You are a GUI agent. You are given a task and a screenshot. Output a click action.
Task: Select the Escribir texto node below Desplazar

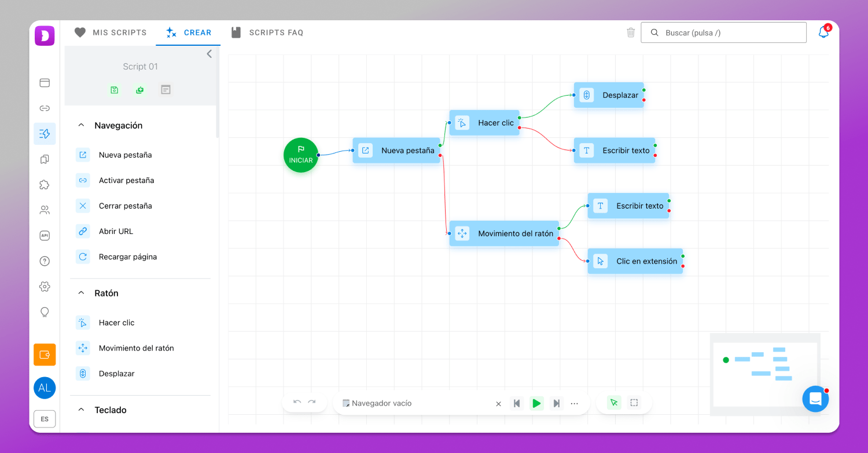pos(615,151)
